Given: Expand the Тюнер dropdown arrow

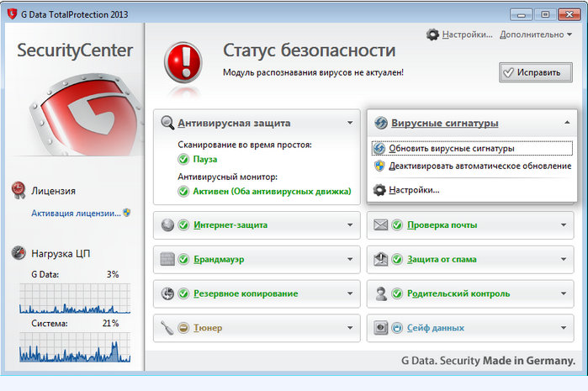Looking at the screenshot, I should tap(350, 328).
